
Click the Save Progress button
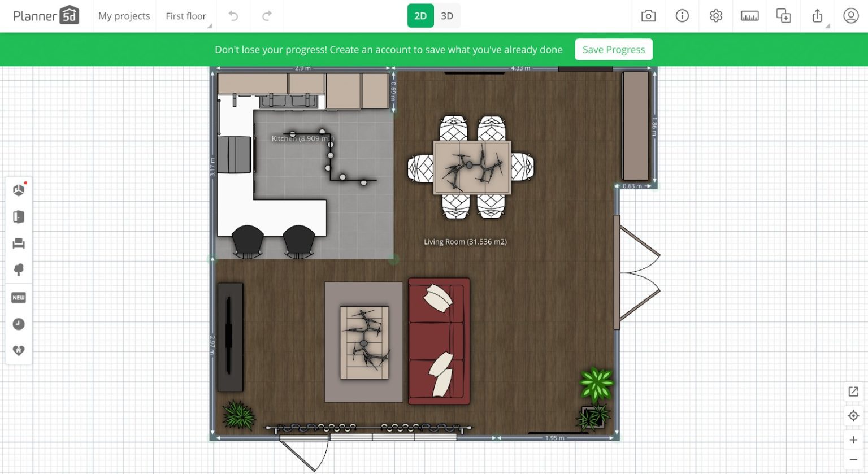tap(613, 49)
